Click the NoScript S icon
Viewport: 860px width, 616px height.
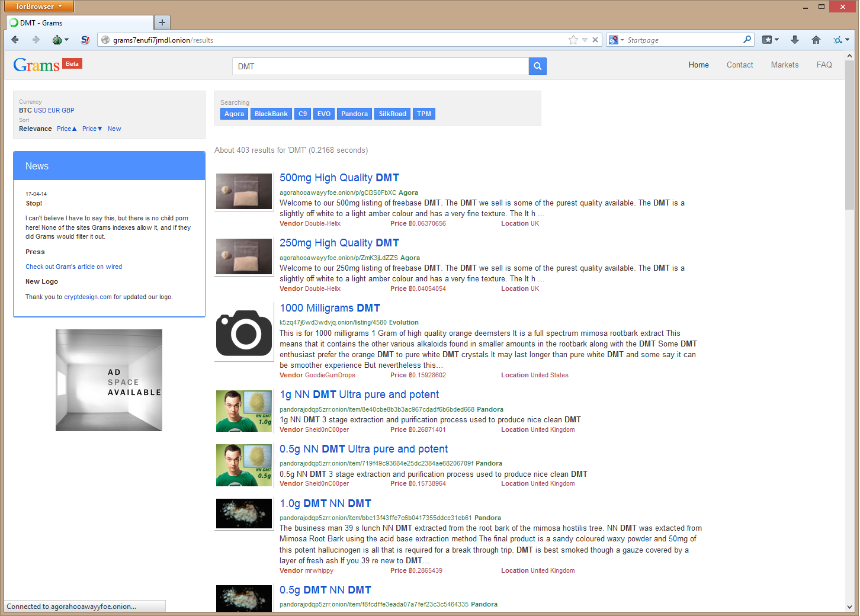(x=85, y=40)
